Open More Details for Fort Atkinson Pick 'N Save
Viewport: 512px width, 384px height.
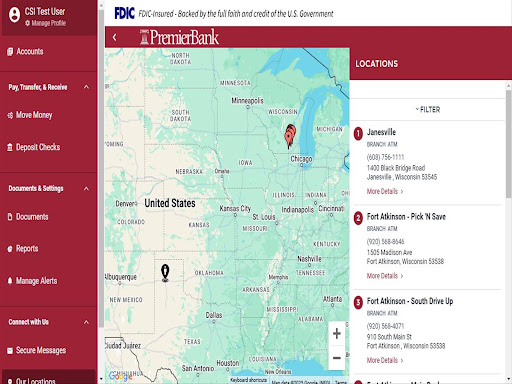click(385, 276)
